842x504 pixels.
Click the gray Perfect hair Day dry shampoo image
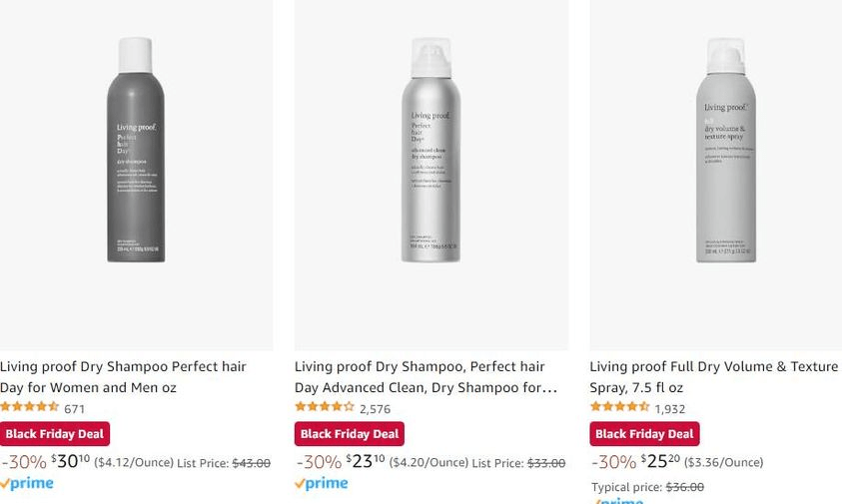tap(136, 150)
